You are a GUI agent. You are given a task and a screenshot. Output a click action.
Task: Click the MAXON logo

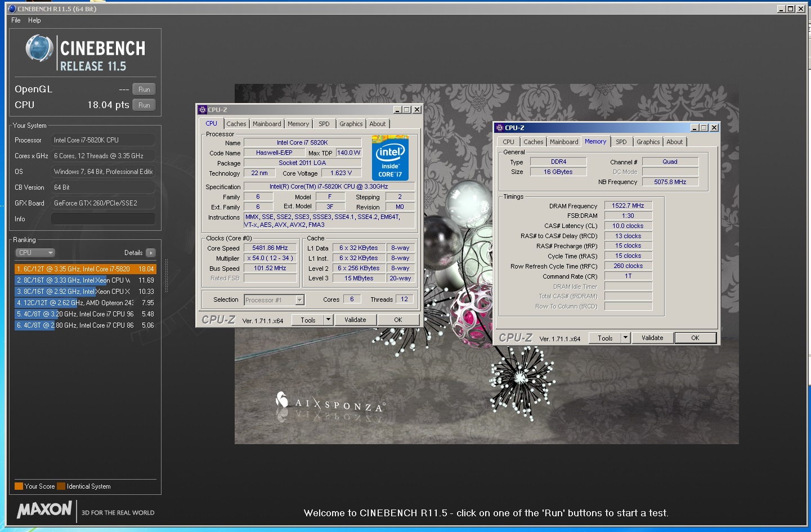[44, 510]
